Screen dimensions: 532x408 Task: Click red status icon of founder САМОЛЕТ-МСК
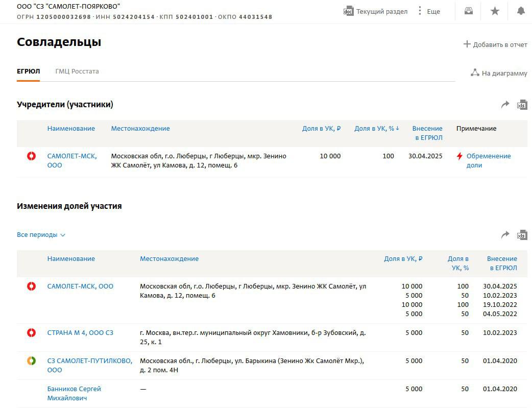click(x=31, y=156)
